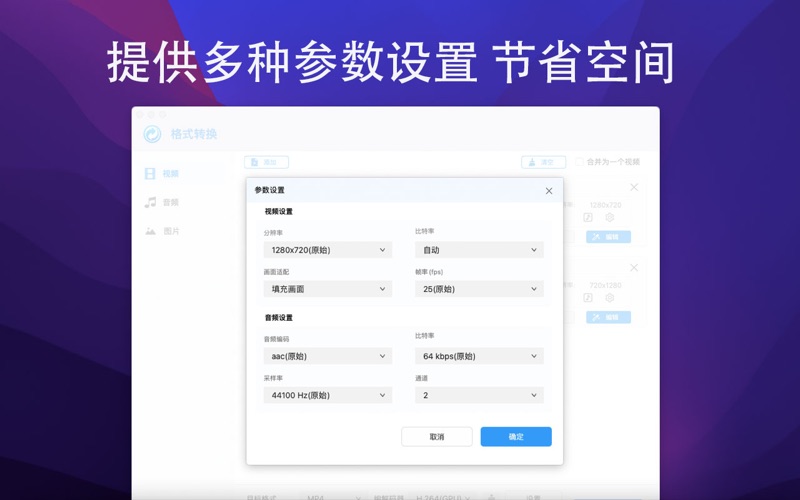Remove the 1280x720 video card with its X
Image resolution: width=800 pixels, height=500 pixels.
click(x=634, y=187)
